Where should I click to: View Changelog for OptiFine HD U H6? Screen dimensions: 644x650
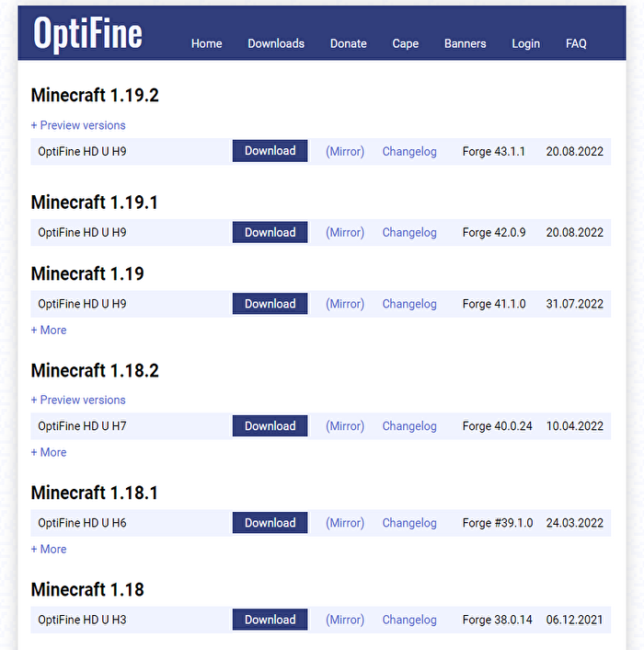[x=409, y=523]
